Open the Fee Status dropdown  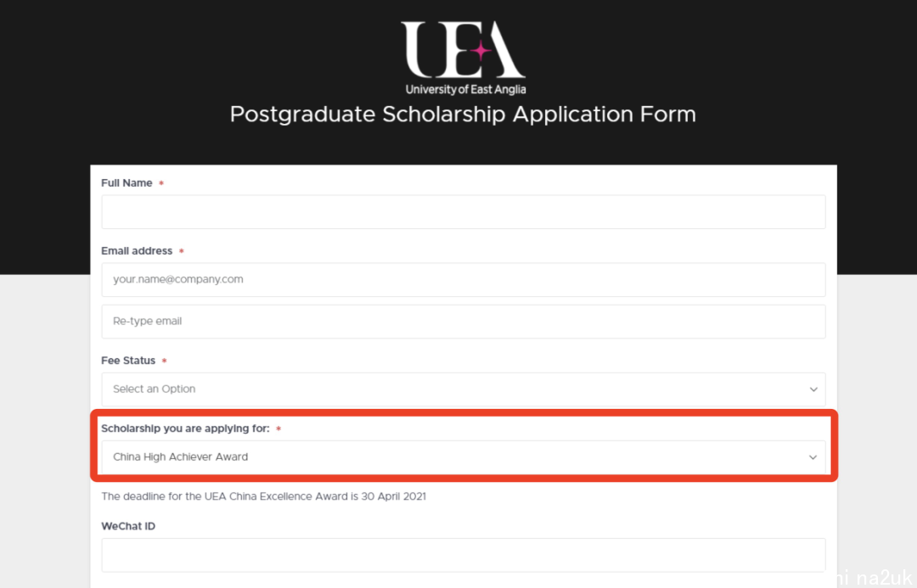(x=464, y=389)
